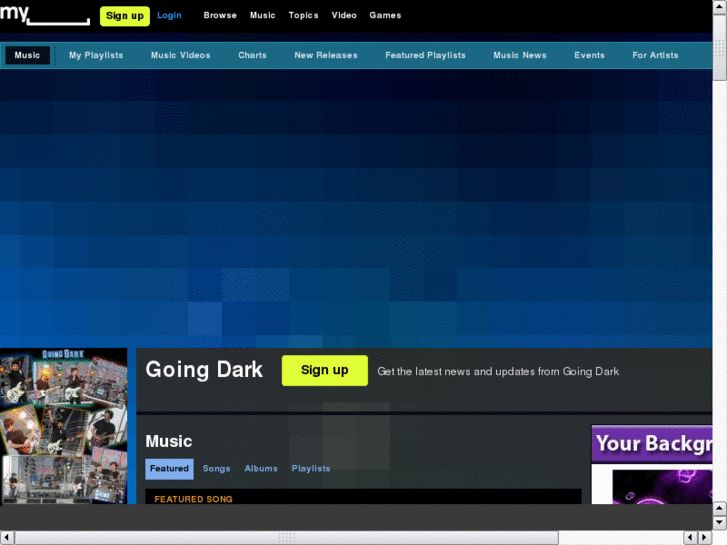Click the Going Dark artist name heading
This screenshot has width=727, height=545.
[x=204, y=370]
